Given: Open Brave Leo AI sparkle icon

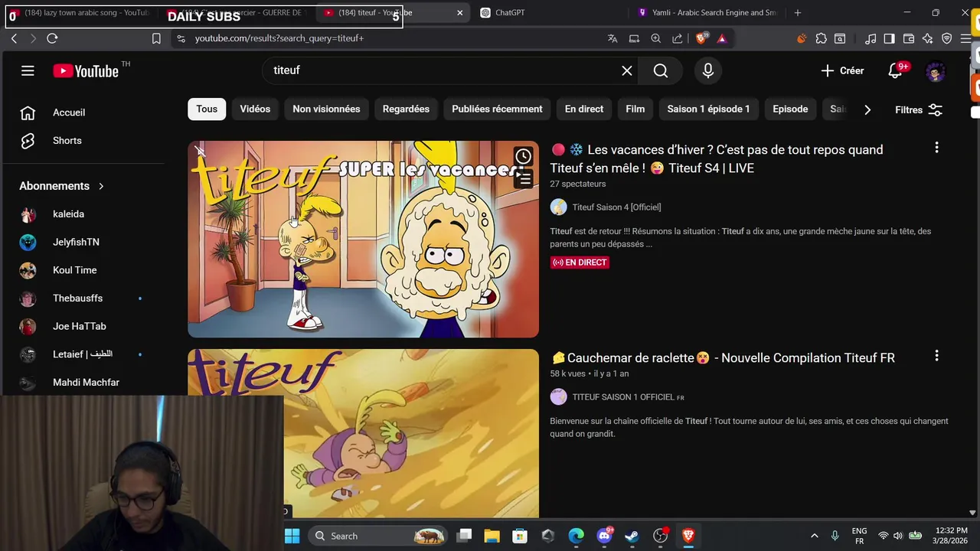Looking at the screenshot, I should pos(927,38).
